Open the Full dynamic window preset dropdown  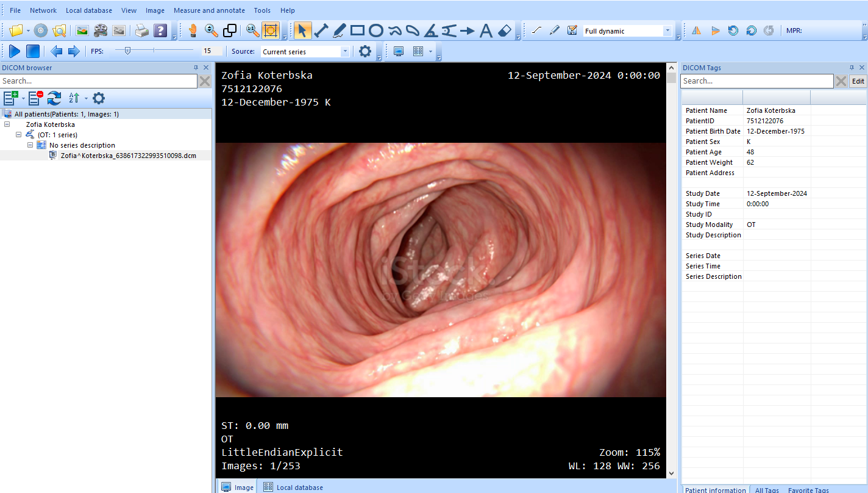(x=667, y=31)
